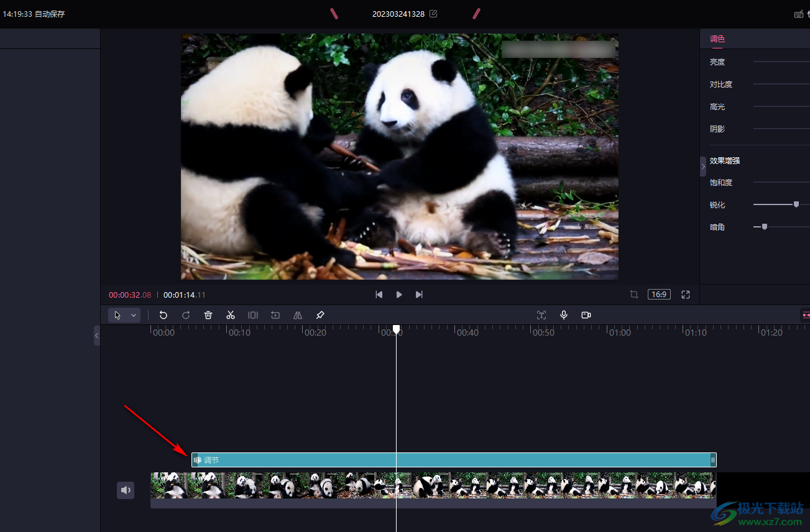
Task: Click the 饱和度 saturation slider track
Action: coord(781,182)
